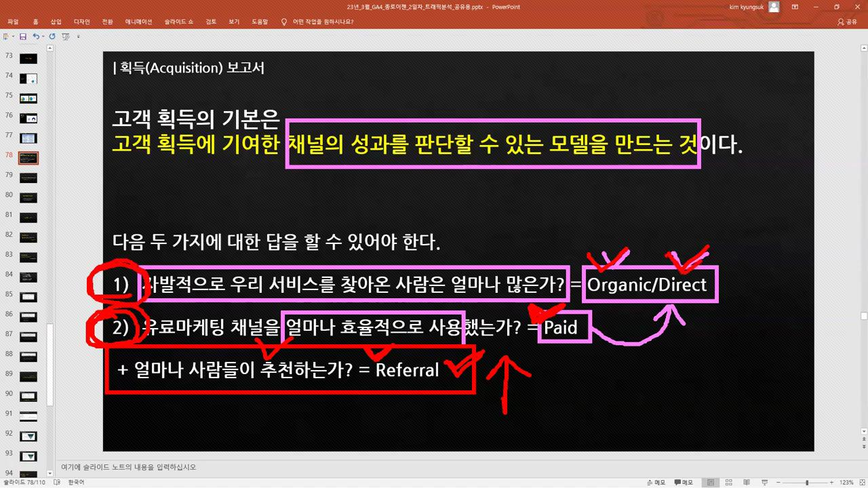Switch to the 홈 (Home) ribbon tab
Image resolution: width=868 pixels, height=488 pixels.
(35, 22)
